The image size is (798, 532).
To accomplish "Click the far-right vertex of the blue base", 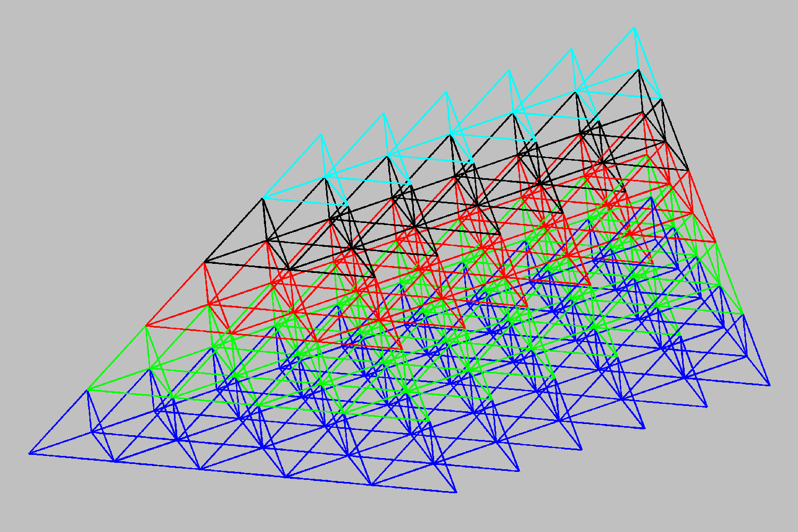I will 770,385.
